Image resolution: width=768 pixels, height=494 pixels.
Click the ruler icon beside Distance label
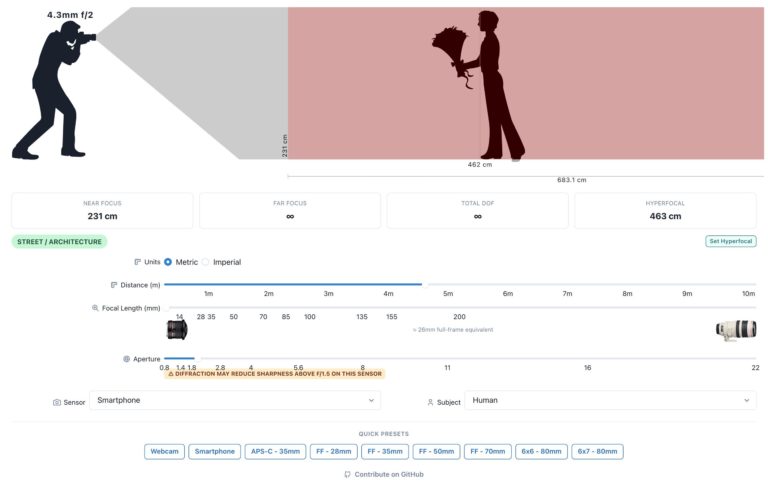114,285
